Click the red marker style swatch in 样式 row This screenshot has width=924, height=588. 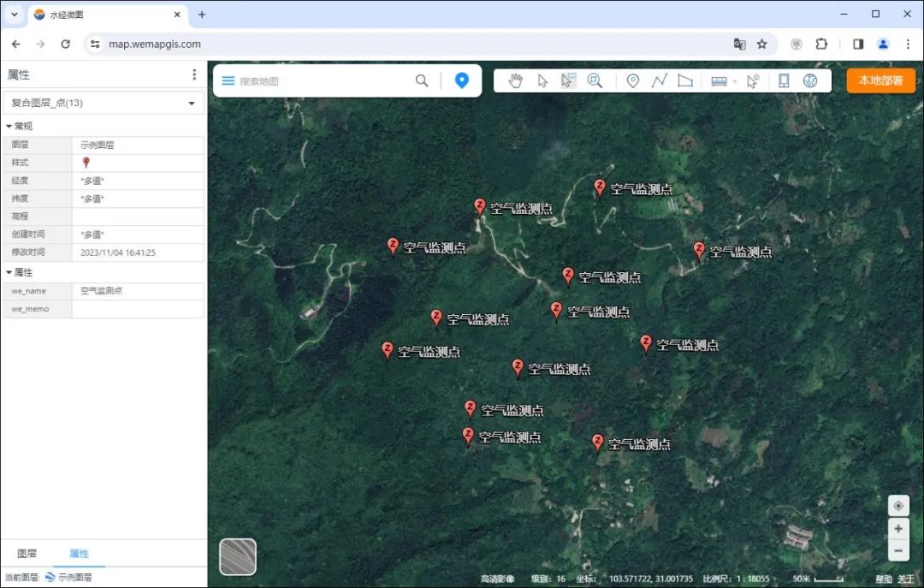(83, 163)
